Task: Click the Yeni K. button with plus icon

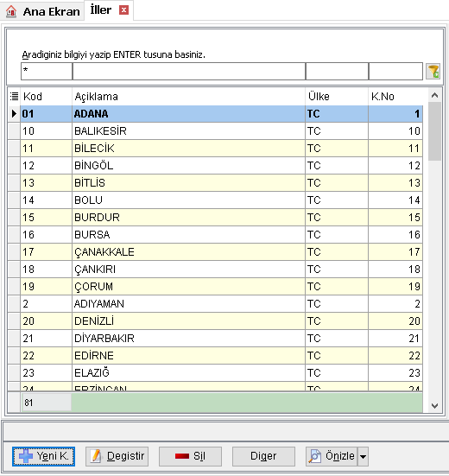Action: (x=44, y=456)
